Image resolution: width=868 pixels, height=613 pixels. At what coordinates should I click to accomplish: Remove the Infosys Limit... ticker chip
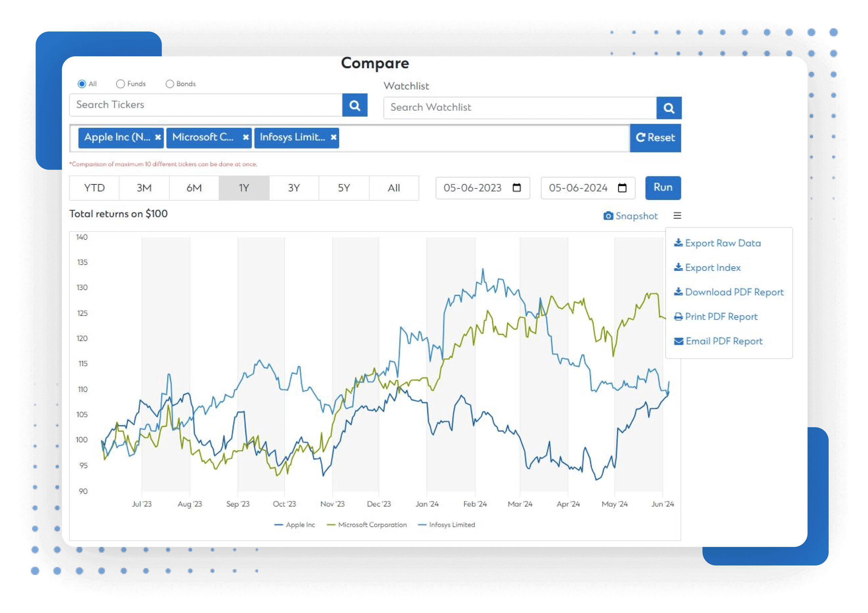(333, 137)
